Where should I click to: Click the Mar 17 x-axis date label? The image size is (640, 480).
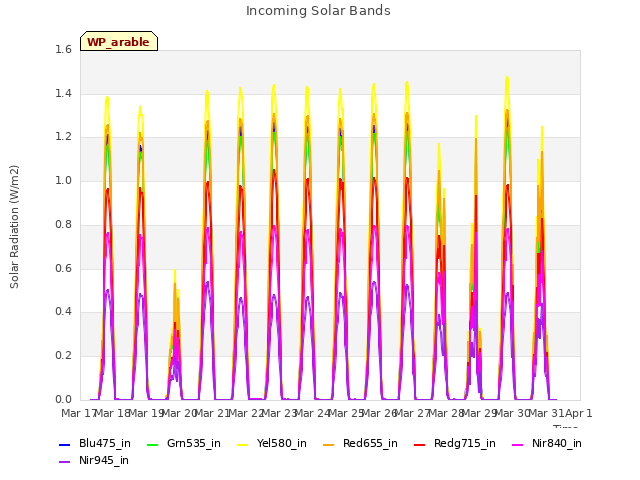click(x=78, y=413)
